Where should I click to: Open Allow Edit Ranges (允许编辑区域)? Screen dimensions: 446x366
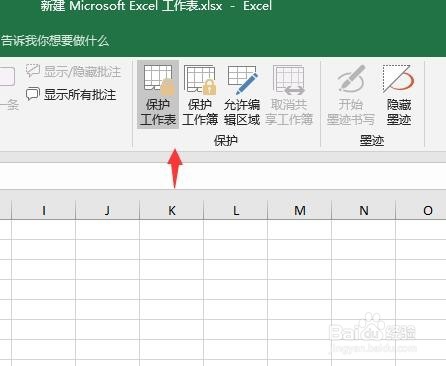pos(242,95)
